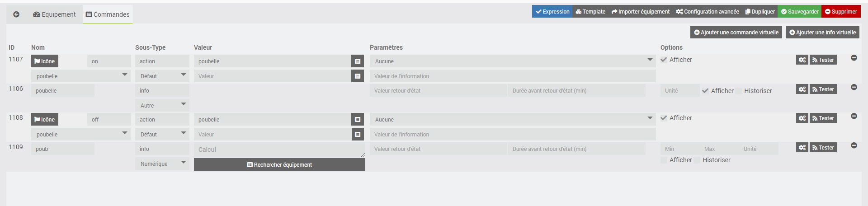Click the green Sauvegarder button
This screenshot has width=868, height=206.
[799, 12]
